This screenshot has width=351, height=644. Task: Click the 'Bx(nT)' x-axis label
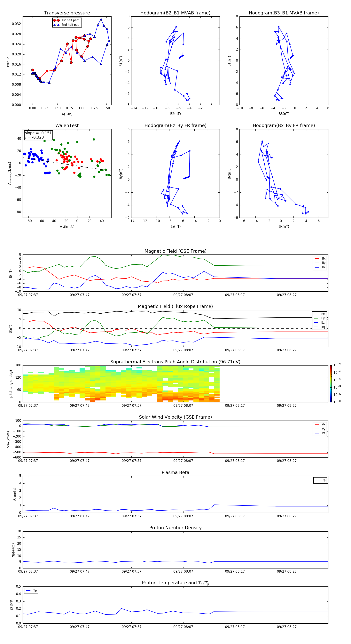coord(284,227)
